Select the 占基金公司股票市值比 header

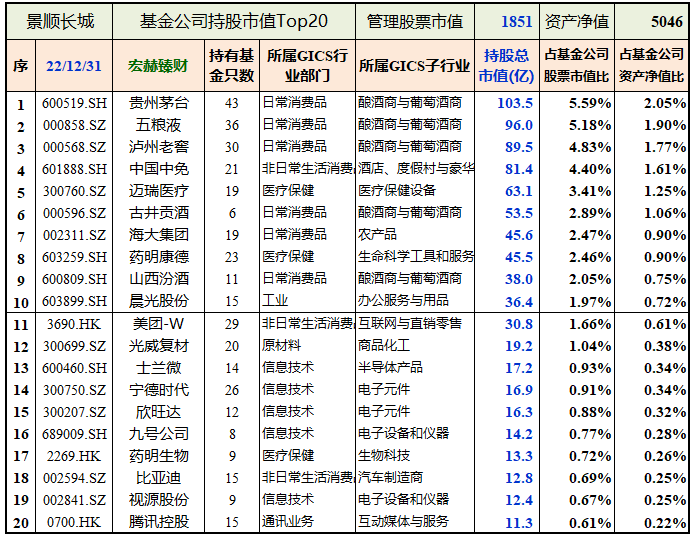pos(576,66)
